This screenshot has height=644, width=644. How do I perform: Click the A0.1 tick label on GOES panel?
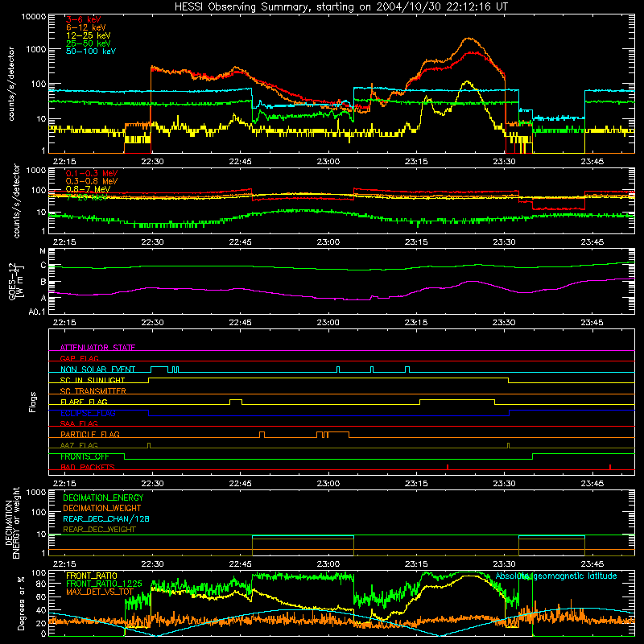click(37, 312)
